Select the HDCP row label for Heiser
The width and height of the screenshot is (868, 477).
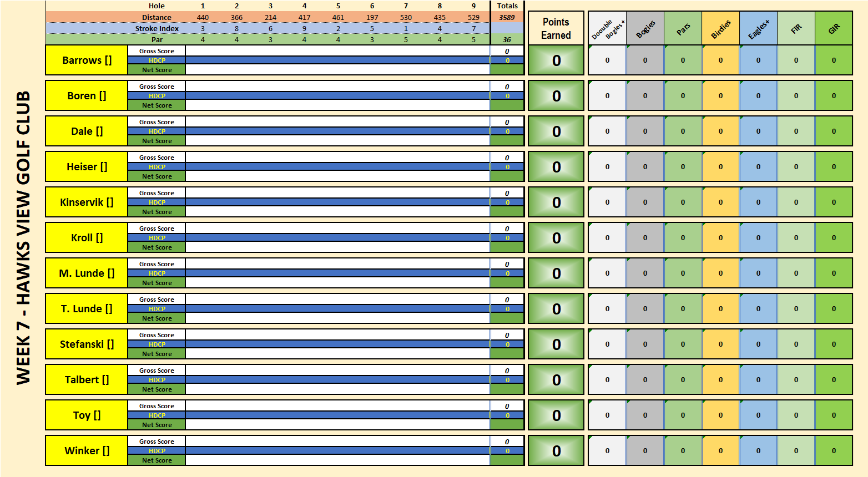(157, 167)
